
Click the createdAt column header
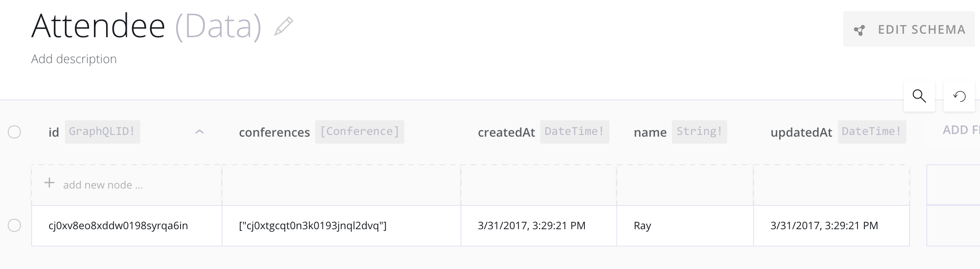(x=506, y=132)
